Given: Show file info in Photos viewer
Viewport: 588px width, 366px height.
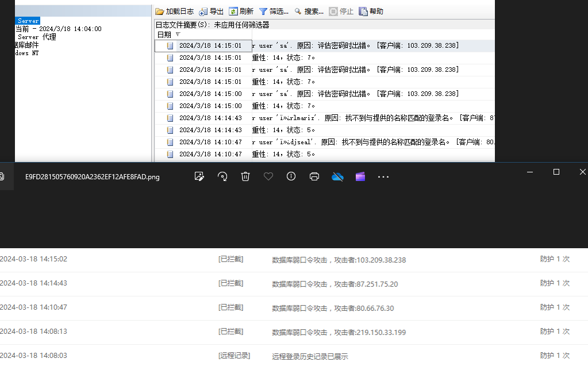Looking at the screenshot, I should 291,176.
